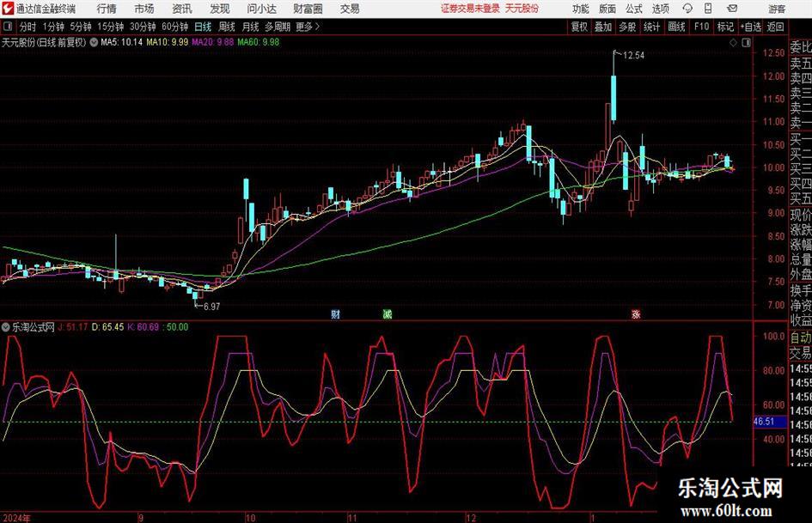Click the J: 51.17 indicator value
The height and width of the screenshot is (523, 812).
pos(72,327)
